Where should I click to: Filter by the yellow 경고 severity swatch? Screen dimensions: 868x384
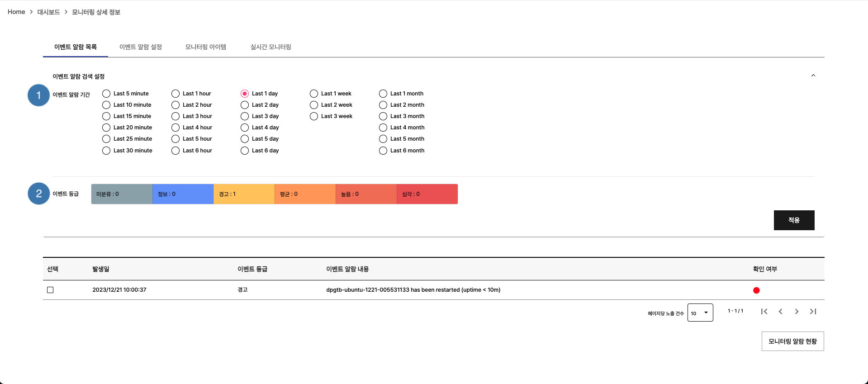click(244, 194)
